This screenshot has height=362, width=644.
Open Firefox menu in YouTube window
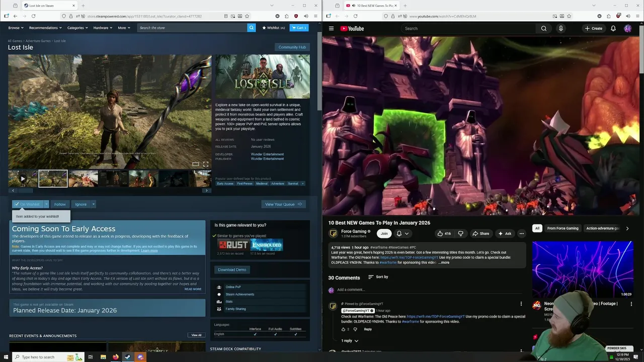637,16
